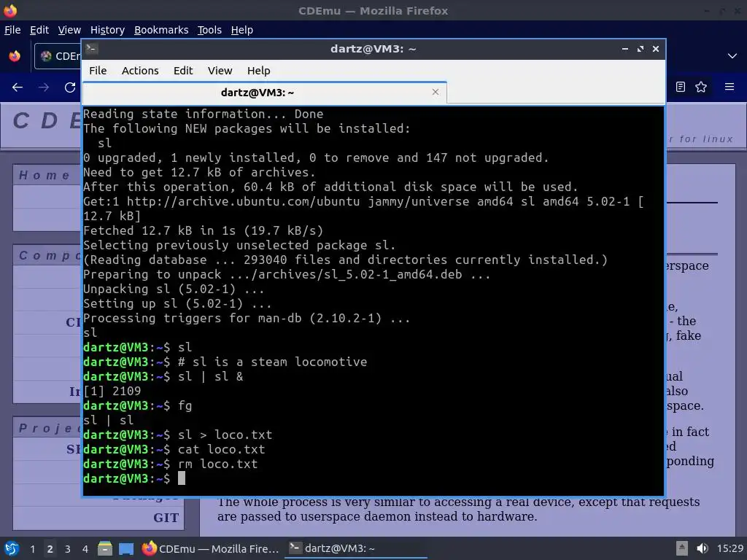Viewport: 747px width, 560px height.
Task: Open the terminal File menu
Action: [98, 71]
